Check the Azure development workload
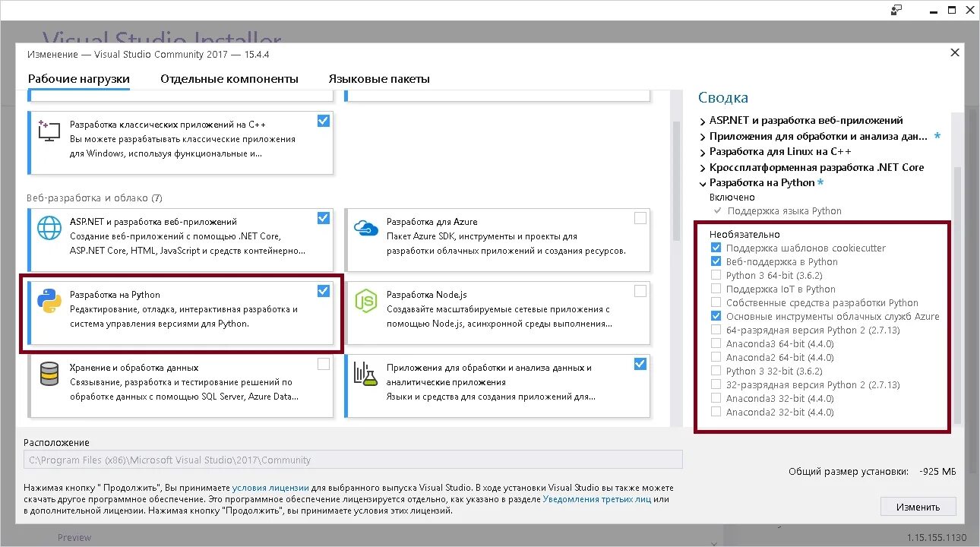This screenshot has height=547, width=980. pos(640,218)
